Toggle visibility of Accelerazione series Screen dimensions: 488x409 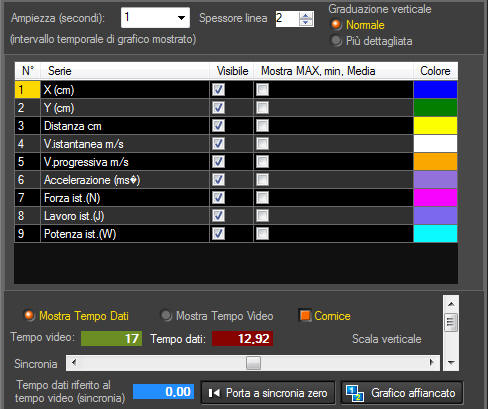point(218,180)
